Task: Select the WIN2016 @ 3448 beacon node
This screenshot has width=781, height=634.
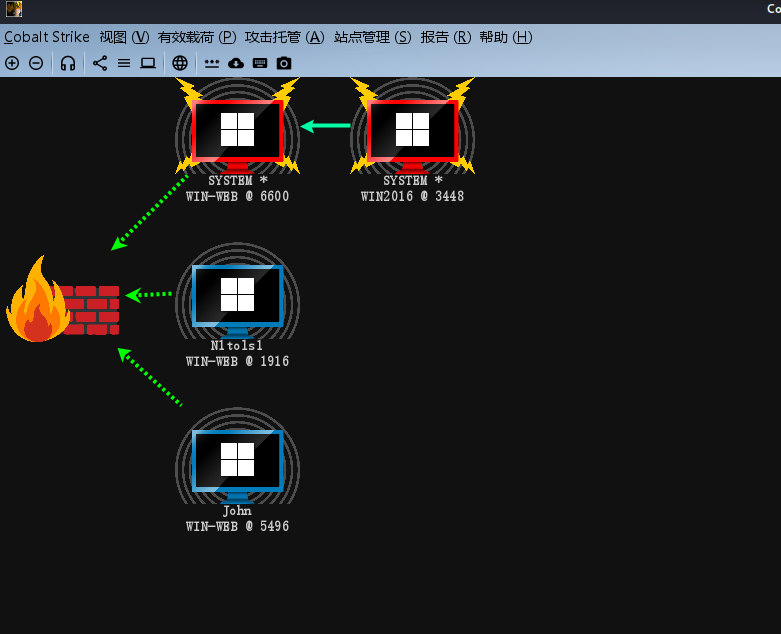Action: [412, 131]
